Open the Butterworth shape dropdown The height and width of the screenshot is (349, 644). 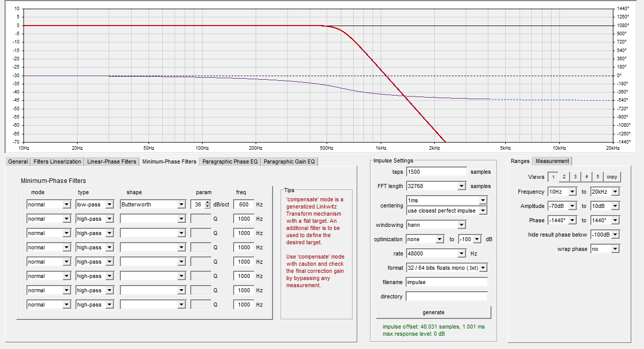pyautogui.click(x=153, y=204)
